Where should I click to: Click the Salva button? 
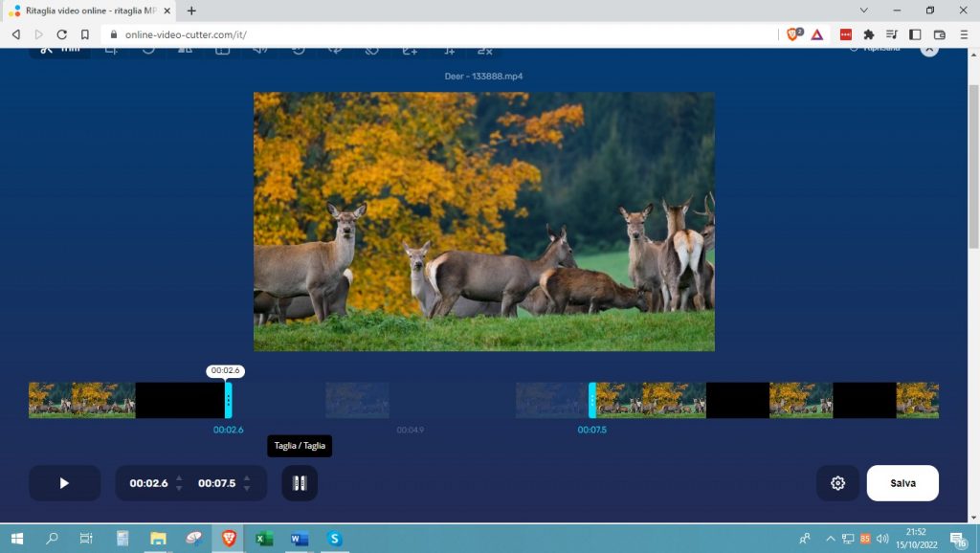click(x=902, y=483)
